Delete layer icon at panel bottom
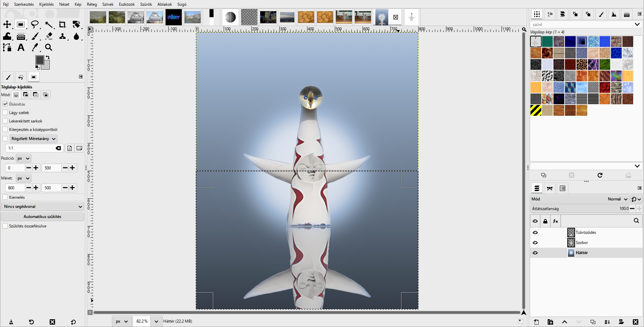 coord(636,322)
